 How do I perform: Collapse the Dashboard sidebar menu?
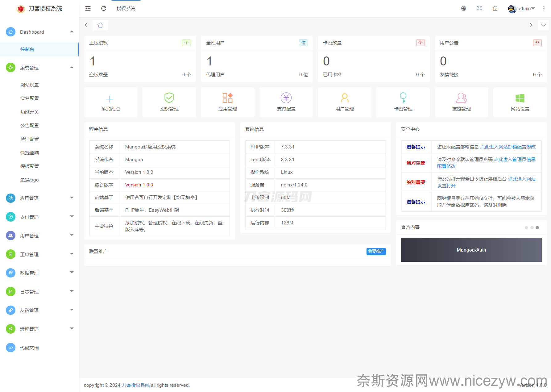click(x=39, y=32)
